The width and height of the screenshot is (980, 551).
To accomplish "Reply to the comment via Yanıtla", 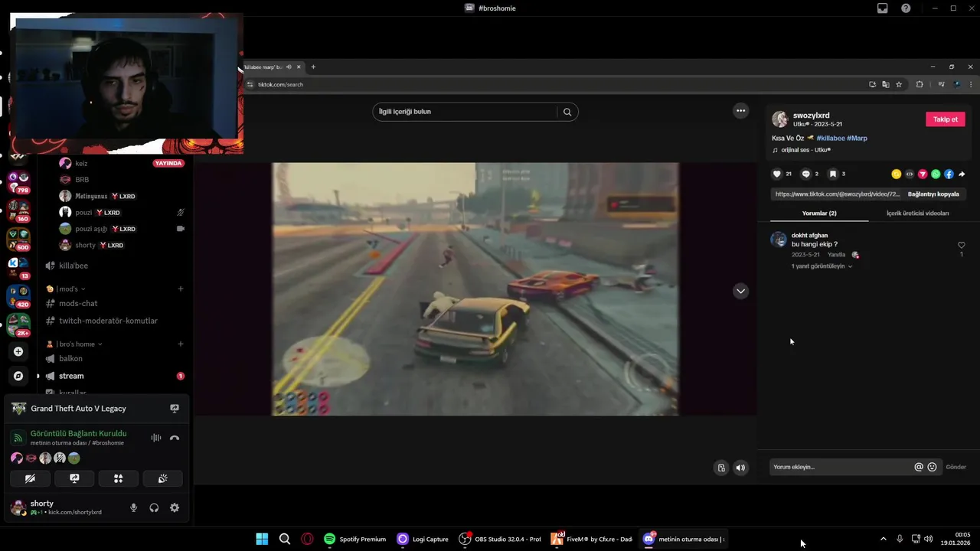I will [836, 255].
